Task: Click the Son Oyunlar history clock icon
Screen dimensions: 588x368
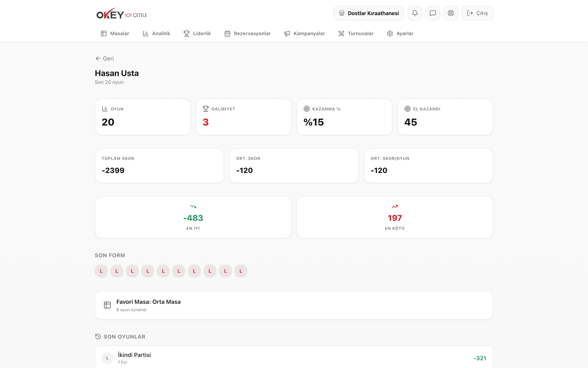Action: (x=98, y=337)
